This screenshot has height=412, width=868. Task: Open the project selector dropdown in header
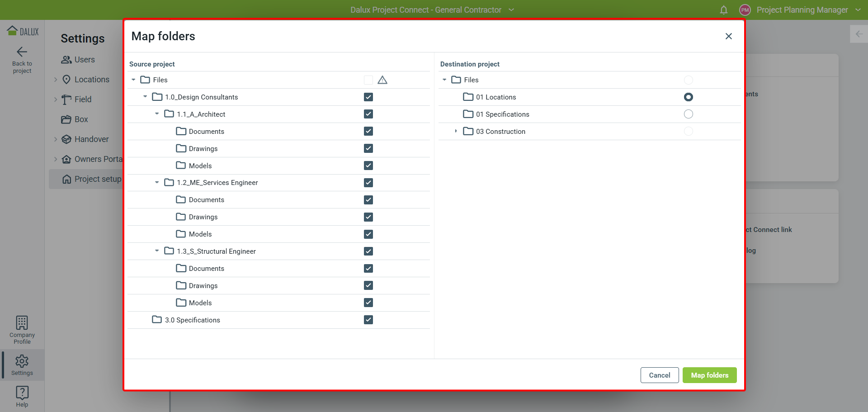click(511, 10)
